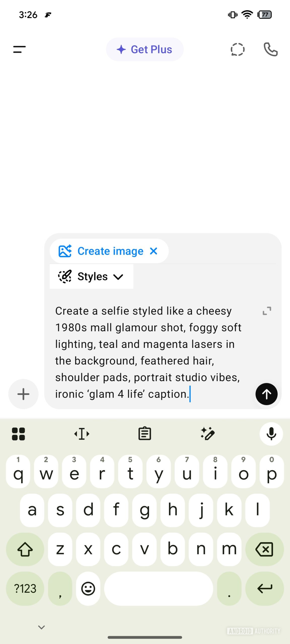The height and width of the screenshot is (644, 290).
Task: Collapse keyboard with bottom chevron
Action: click(41, 627)
